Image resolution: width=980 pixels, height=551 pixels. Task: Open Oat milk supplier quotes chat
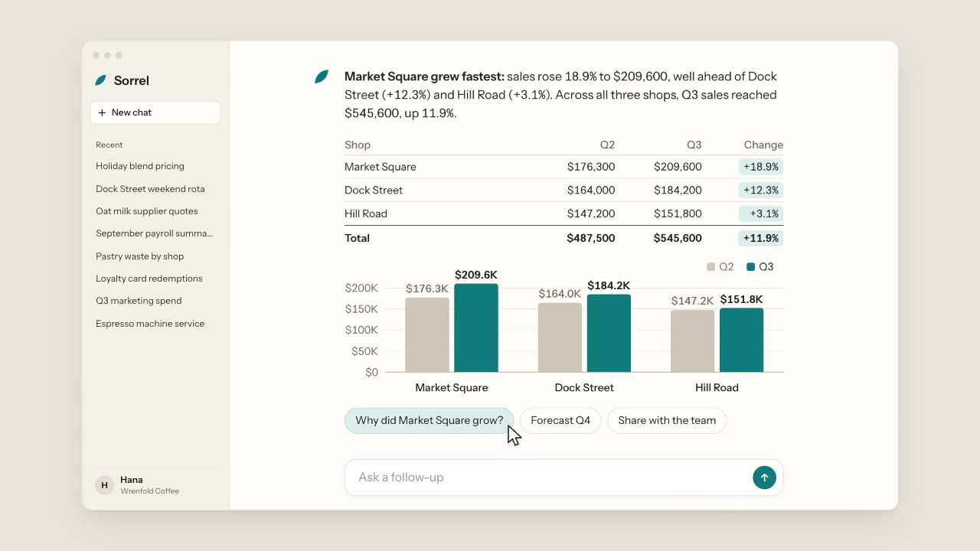click(x=147, y=211)
